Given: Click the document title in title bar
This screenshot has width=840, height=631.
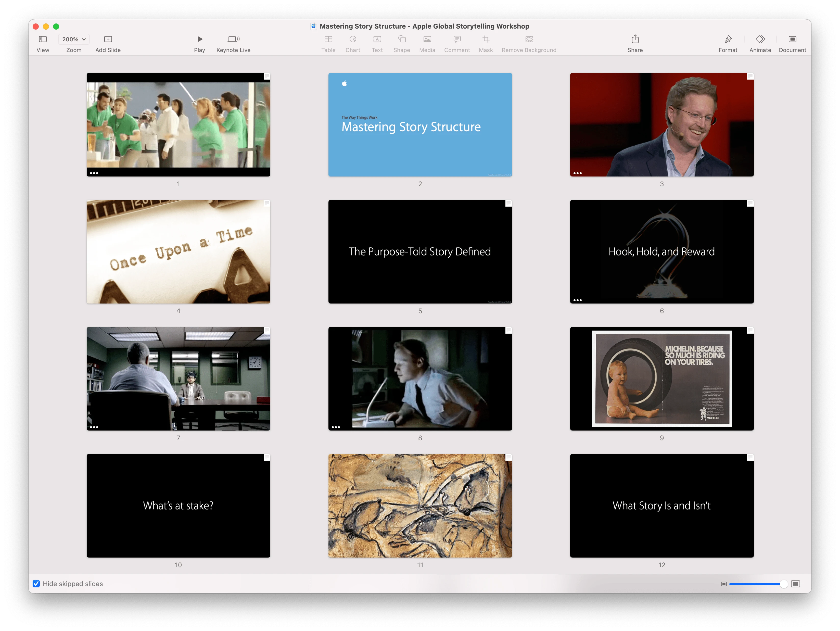Looking at the screenshot, I should [x=425, y=26].
